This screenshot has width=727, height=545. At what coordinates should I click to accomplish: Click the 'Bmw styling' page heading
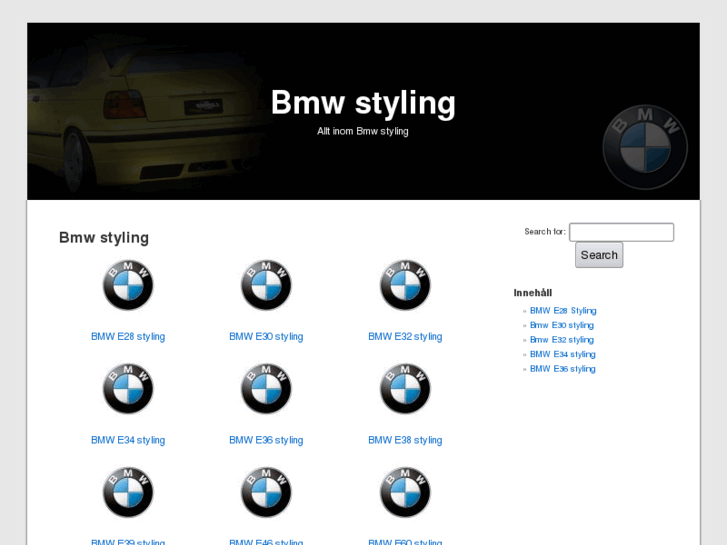(x=104, y=237)
